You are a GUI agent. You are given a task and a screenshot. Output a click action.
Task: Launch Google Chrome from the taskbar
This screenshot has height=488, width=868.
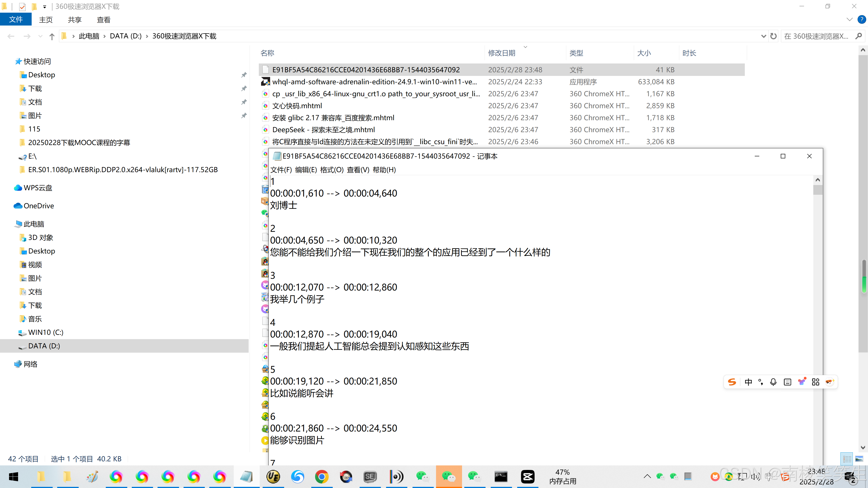click(322, 476)
